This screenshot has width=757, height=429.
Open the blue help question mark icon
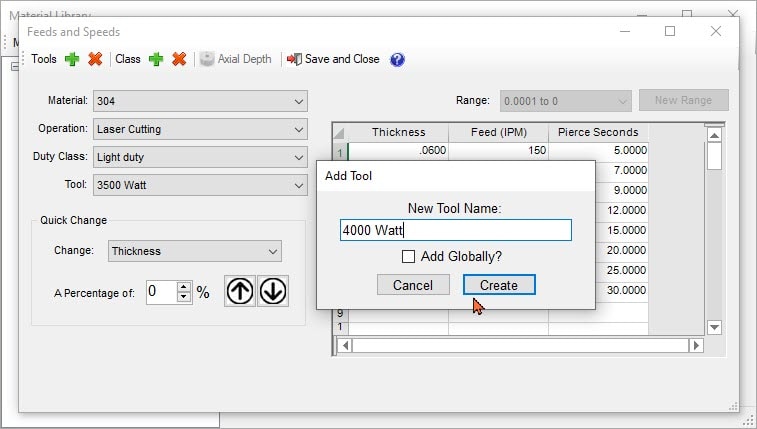tap(397, 59)
